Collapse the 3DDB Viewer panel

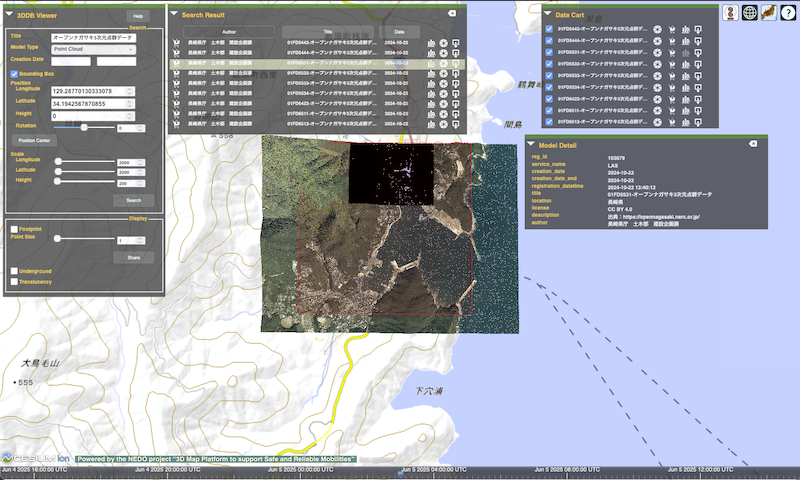coord(9,14)
